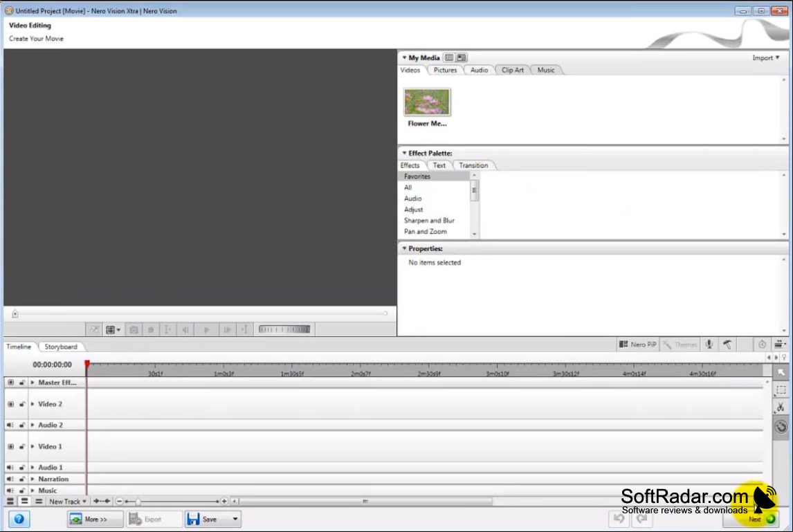Set track height to large rows
This screenshot has height=532, width=793.
pyautogui.click(x=10, y=501)
